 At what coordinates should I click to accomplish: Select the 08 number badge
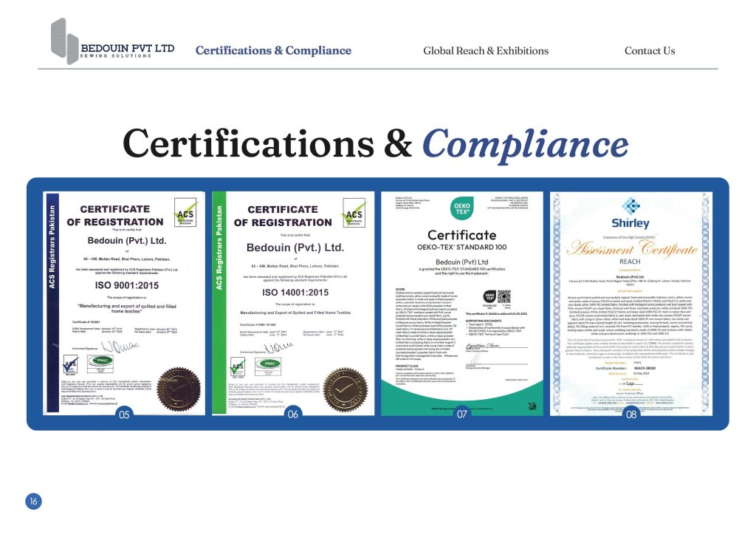tap(631, 415)
